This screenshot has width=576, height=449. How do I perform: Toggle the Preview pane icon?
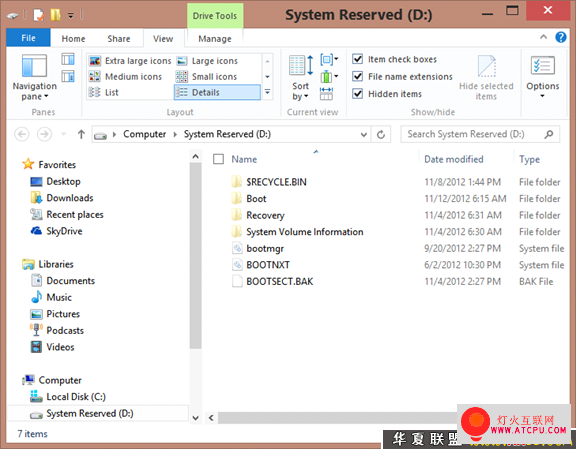pos(68,59)
